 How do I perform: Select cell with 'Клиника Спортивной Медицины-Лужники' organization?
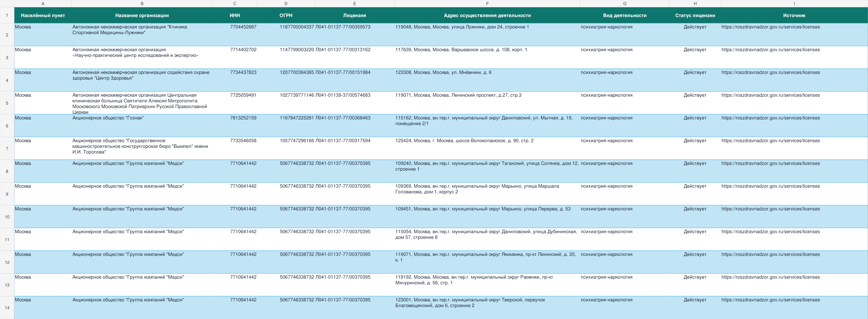(142, 35)
